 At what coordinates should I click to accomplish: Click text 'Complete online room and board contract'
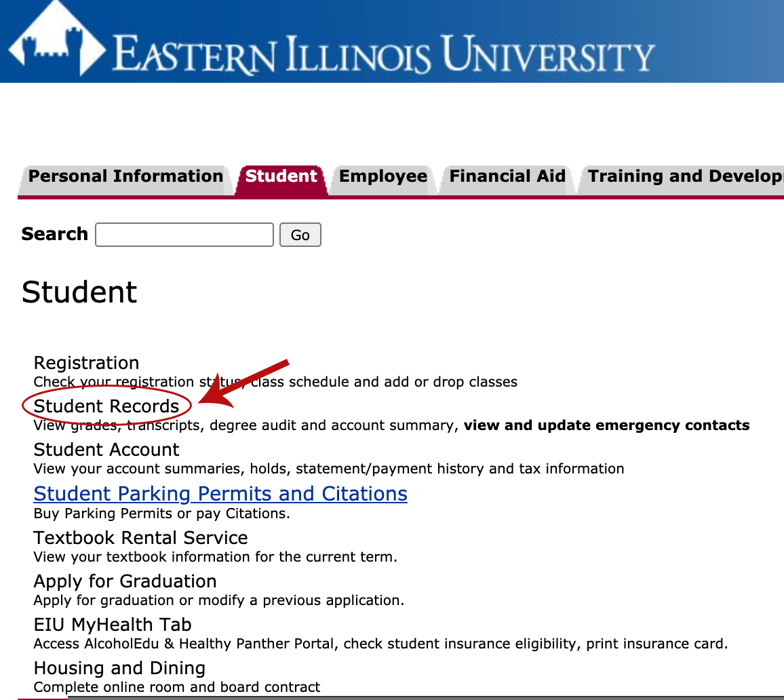click(x=177, y=687)
